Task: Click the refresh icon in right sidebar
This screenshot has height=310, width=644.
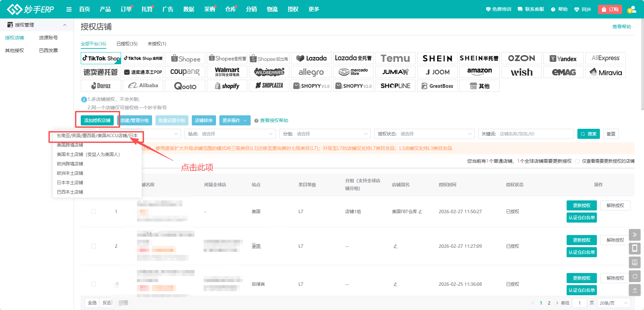Action: [635, 276]
